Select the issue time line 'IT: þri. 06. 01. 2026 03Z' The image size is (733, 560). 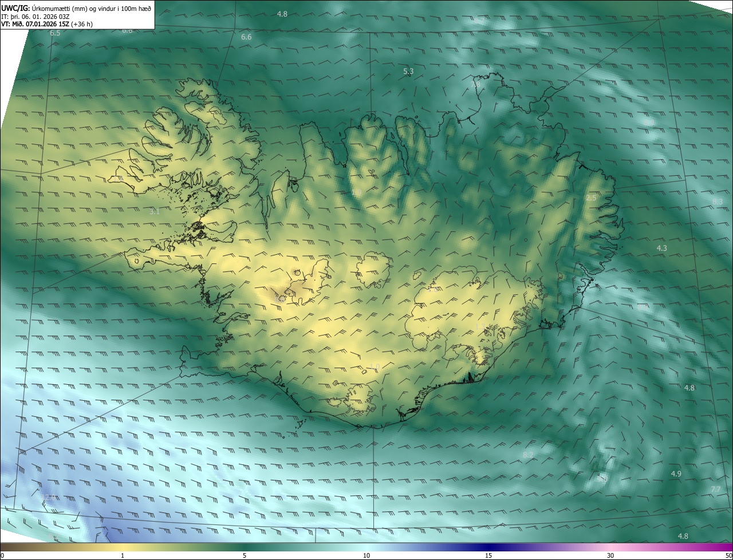pos(35,17)
